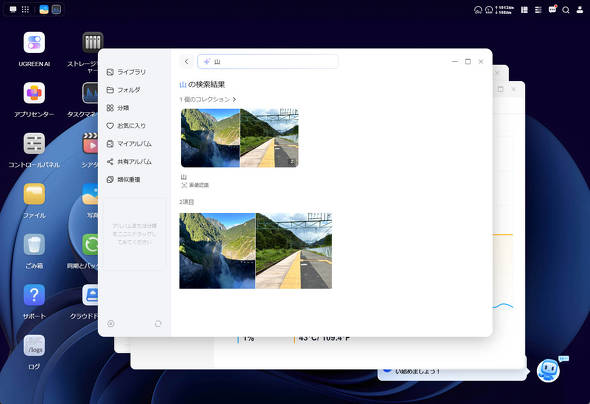Open the task manager desktop icon
This screenshot has height=404, width=590.
coord(90,93)
